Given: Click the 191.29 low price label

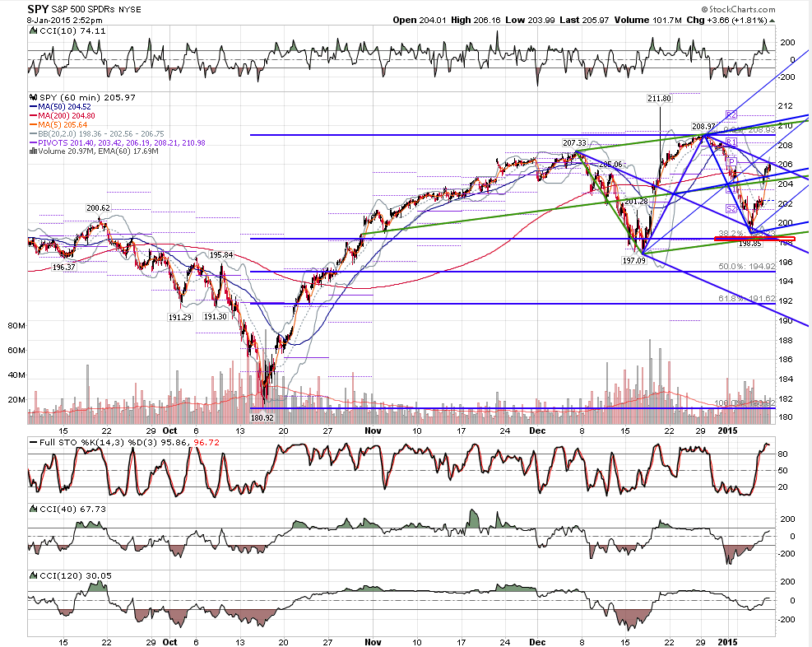Looking at the screenshot, I should pyautogui.click(x=179, y=317).
